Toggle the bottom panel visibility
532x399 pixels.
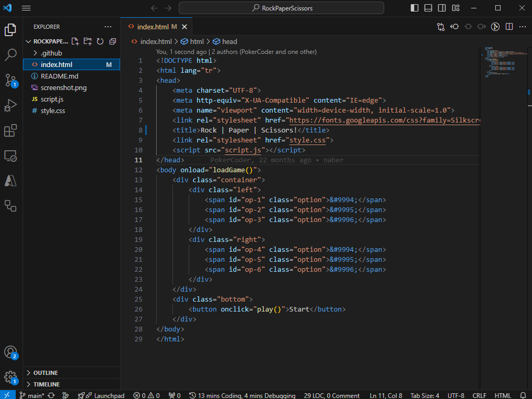(x=428, y=8)
